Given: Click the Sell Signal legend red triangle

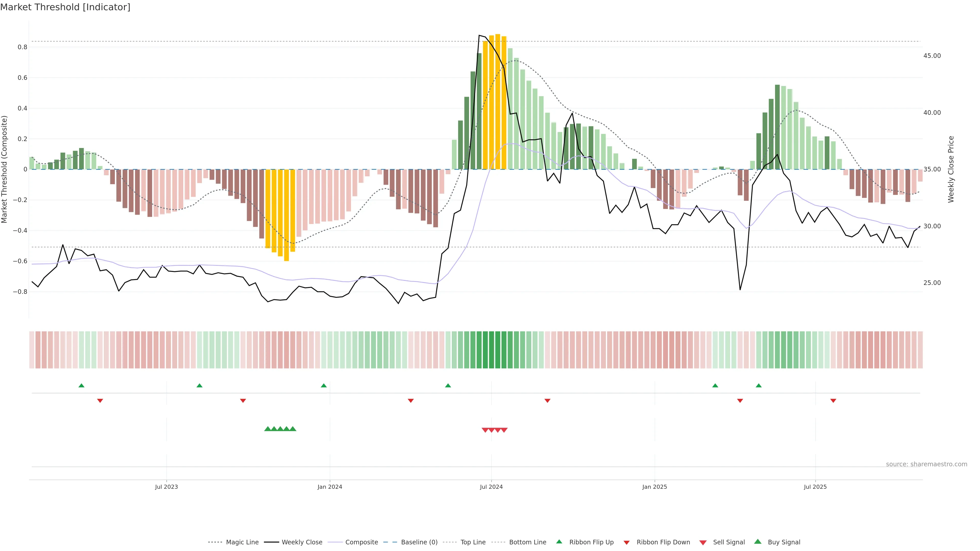Looking at the screenshot, I should [703, 543].
